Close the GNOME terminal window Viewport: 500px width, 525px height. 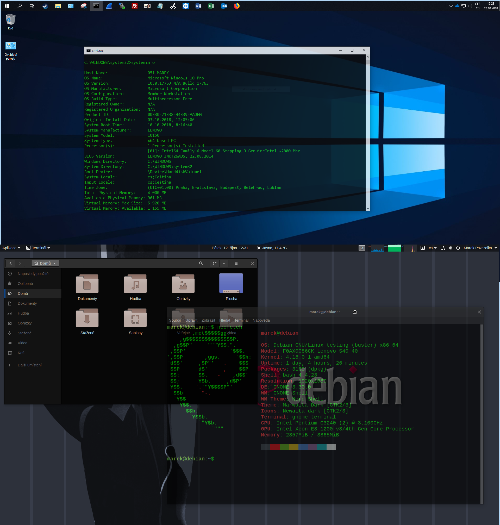[x=479, y=312]
